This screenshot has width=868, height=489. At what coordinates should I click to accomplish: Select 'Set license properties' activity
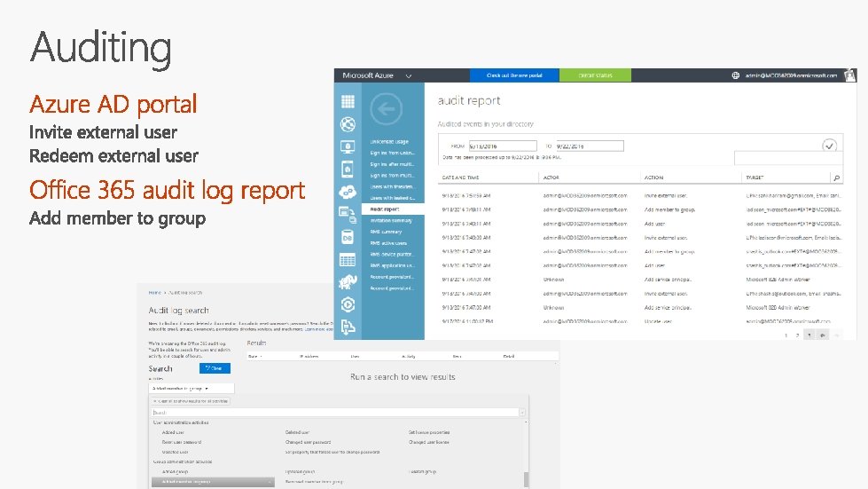click(429, 432)
